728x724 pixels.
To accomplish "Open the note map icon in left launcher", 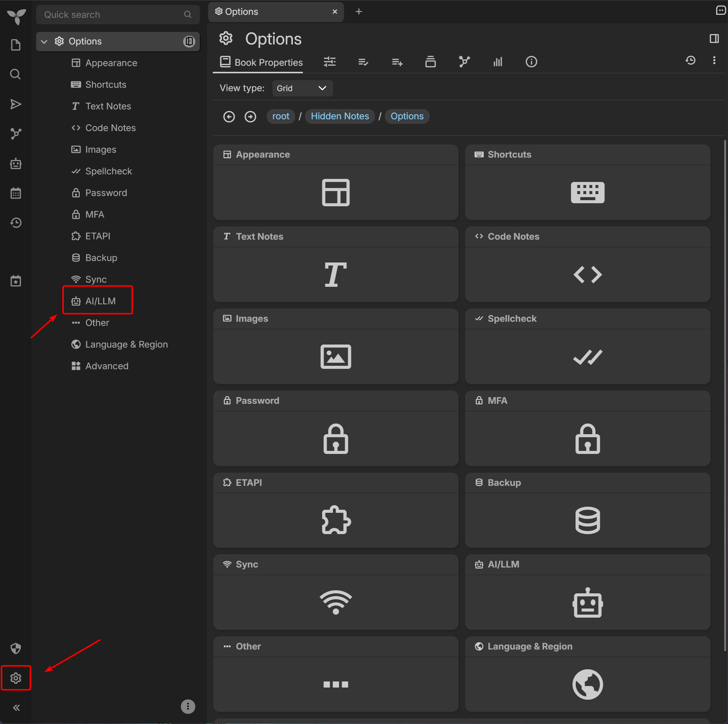I will click(x=16, y=134).
